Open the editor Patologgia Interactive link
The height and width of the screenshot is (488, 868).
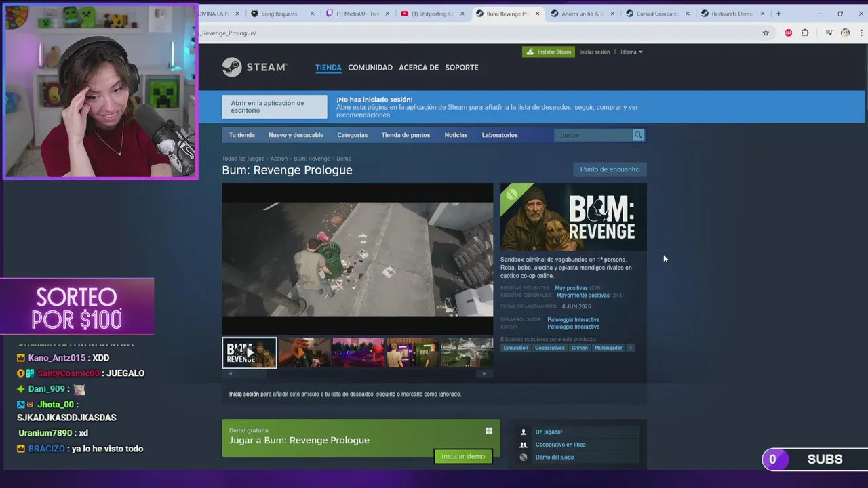tap(574, 327)
